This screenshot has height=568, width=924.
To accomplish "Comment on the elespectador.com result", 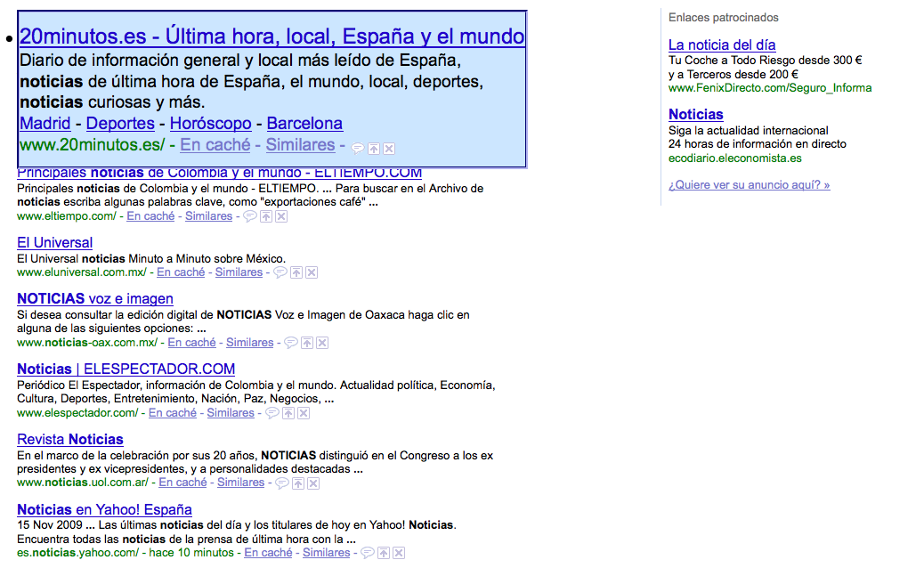I will click(272, 412).
